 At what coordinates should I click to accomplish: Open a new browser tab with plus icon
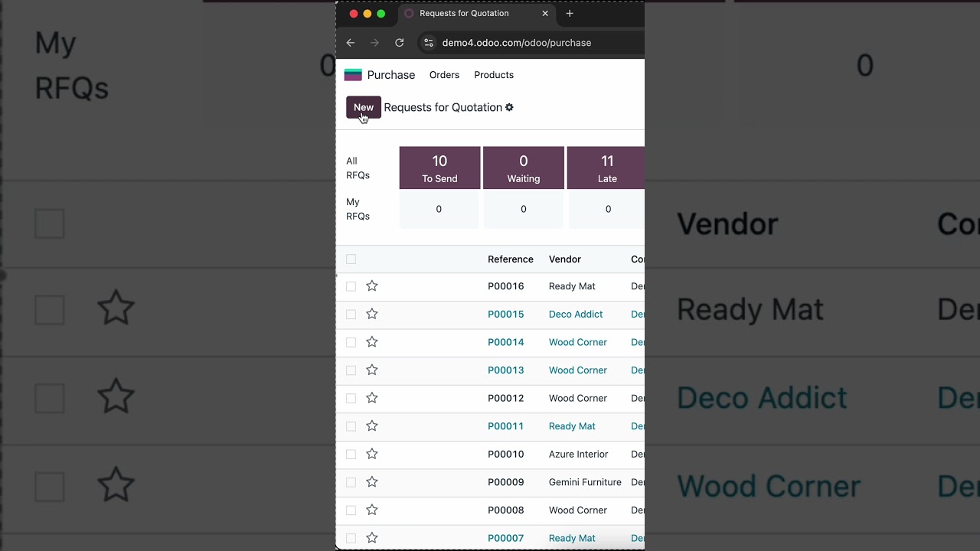coord(569,13)
